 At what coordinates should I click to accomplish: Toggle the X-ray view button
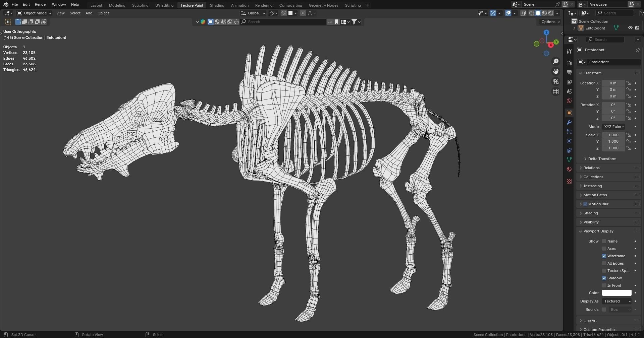(523, 13)
